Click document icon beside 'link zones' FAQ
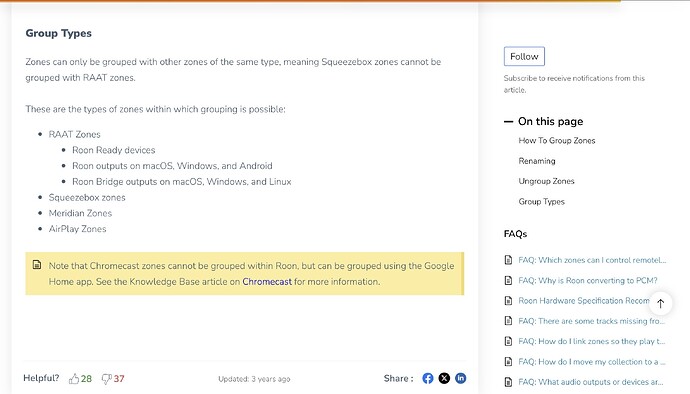 tap(508, 341)
